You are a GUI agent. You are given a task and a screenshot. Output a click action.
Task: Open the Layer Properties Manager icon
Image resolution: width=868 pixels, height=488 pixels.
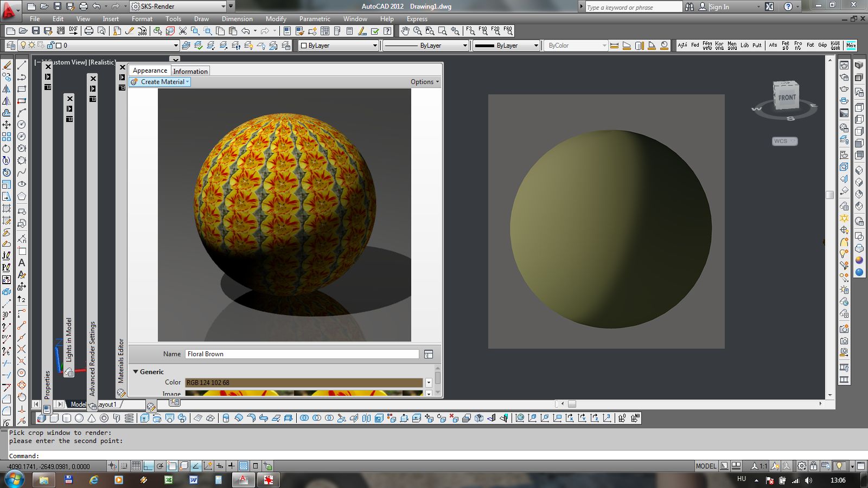coord(10,46)
